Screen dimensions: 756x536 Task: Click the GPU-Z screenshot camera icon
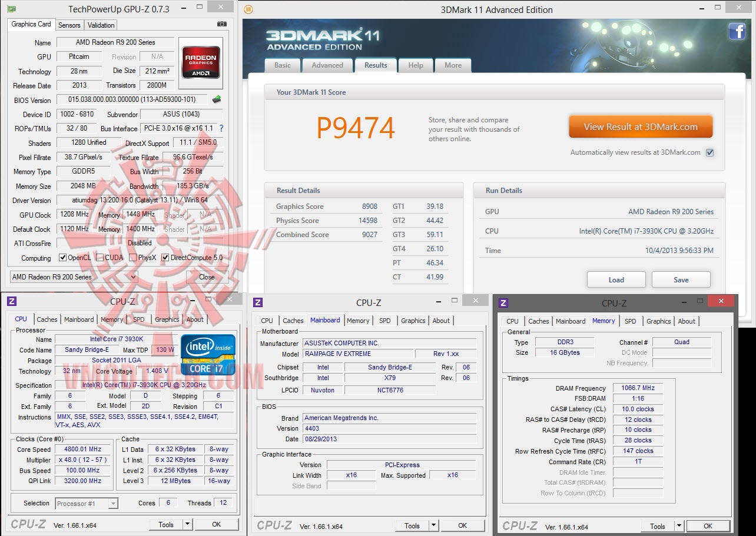[x=221, y=24]
